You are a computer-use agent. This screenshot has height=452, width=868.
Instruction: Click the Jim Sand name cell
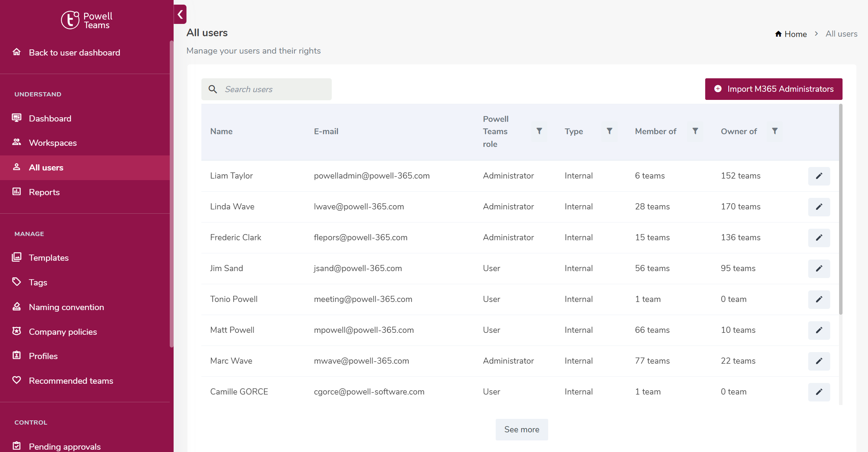tap(226, 268)
